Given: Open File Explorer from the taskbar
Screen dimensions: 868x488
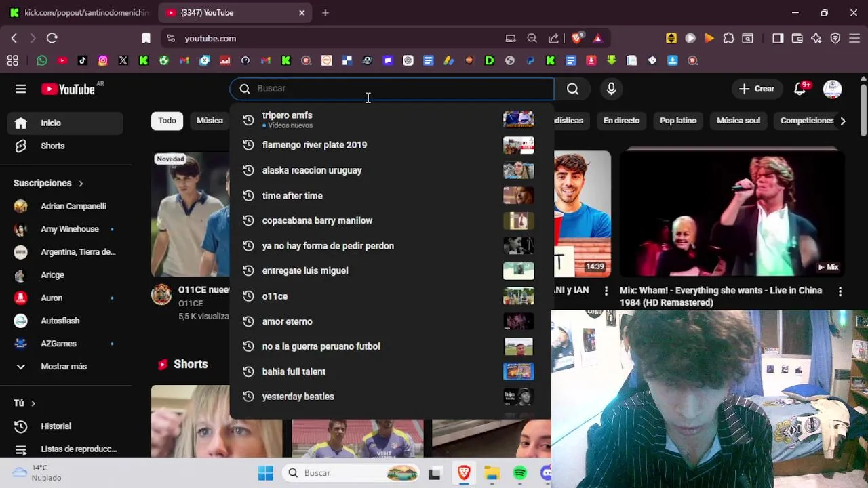Looking at the screenshot, I should coord(492,473).
